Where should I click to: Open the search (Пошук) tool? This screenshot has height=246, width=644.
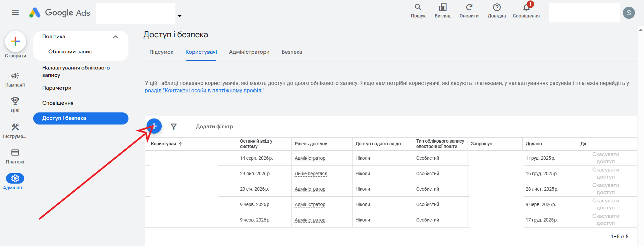tap(418, 11)
